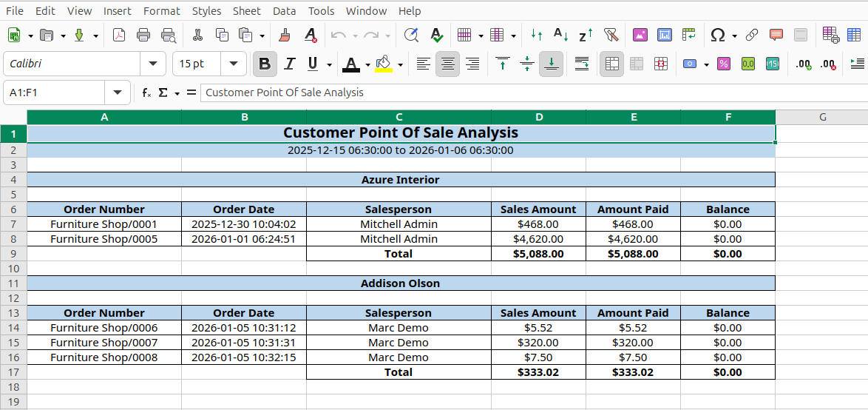
Task: Open the font color dropdown arrow
Action: pos(367,65)
